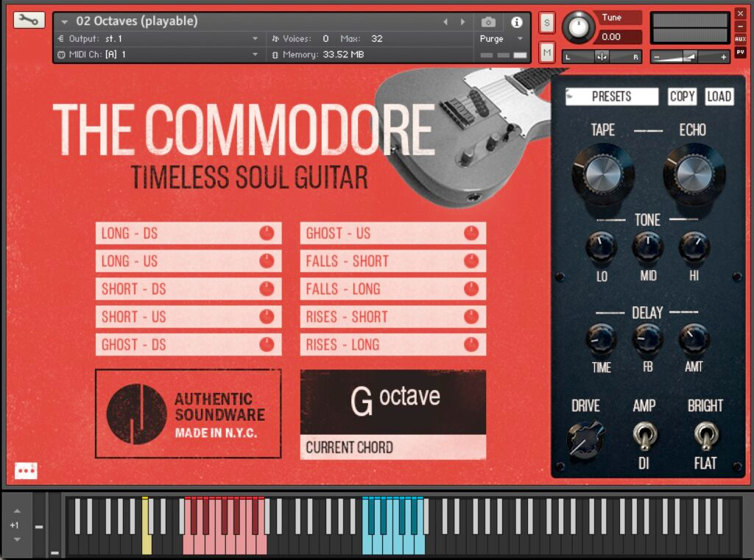
Task: Expand the Output routing dropdown
Action: (x=256, y=39)
